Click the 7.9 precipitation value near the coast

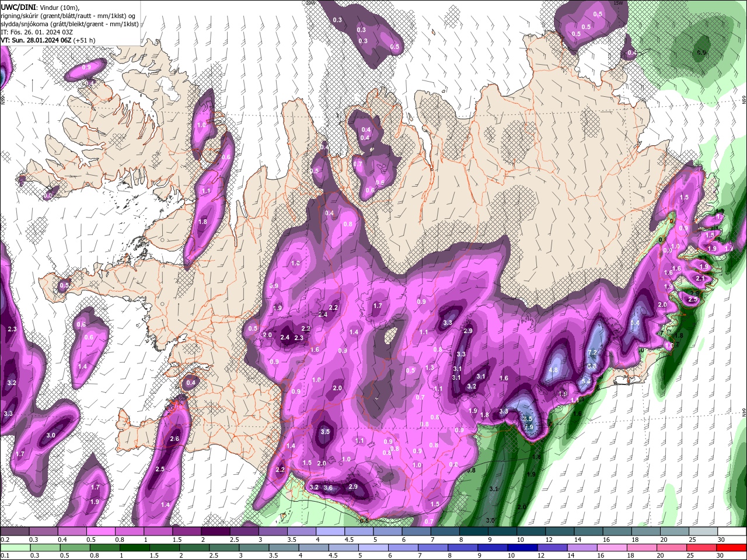tap(529, 428)
